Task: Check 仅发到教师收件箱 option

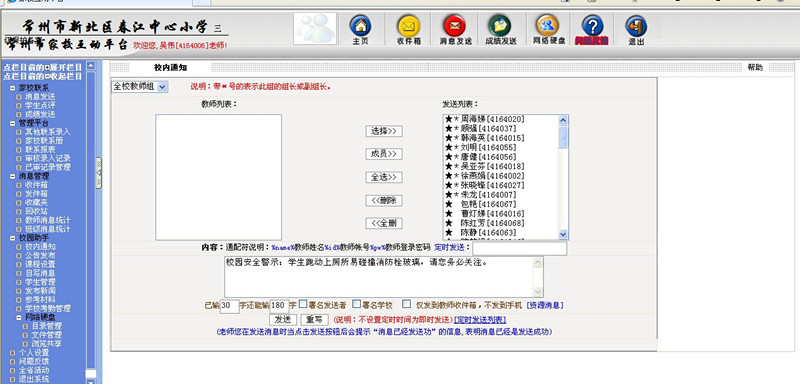Action: coord(406,304)
